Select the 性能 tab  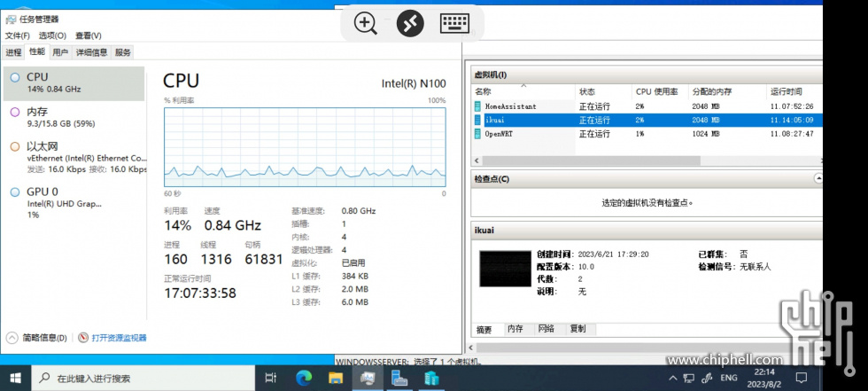tap(37, 51)
